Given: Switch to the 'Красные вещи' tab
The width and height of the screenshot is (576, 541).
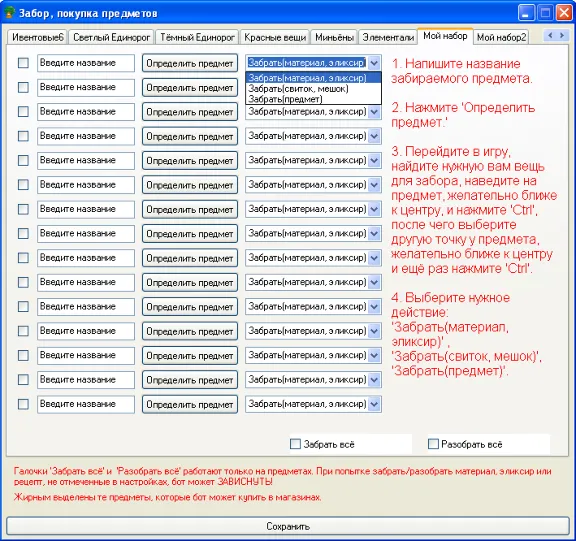Looking at the screenshot, I should [275, 37].
